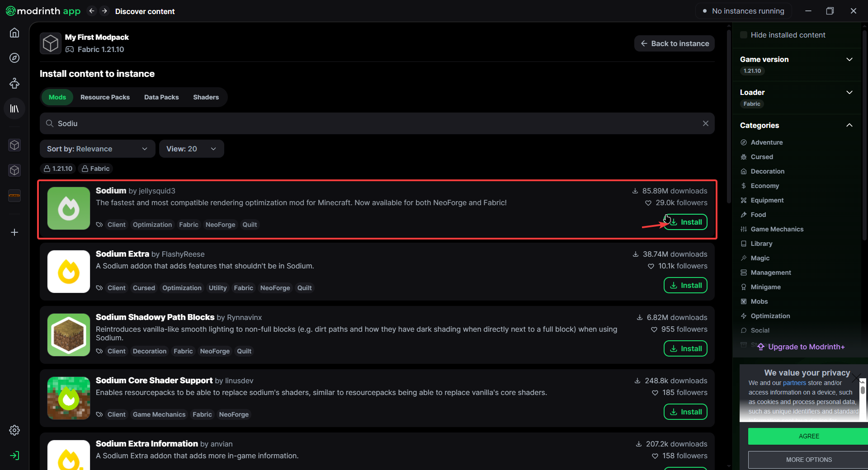Switch to the Resource Packs tab
The height and width of the screenshot is (470, 868).
[x=105, y=97]
